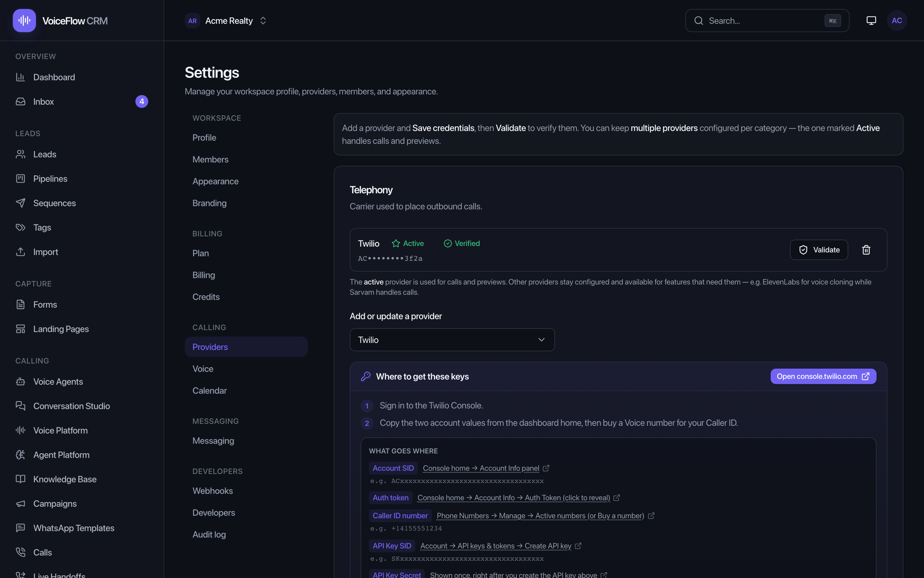
Task: Delete the Twilio provider with trash icon
Action: pos(866,250)
